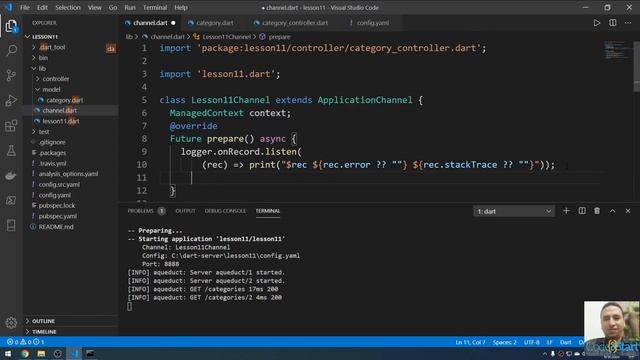Click the Dart language mode in status bar

coord(565,342)
